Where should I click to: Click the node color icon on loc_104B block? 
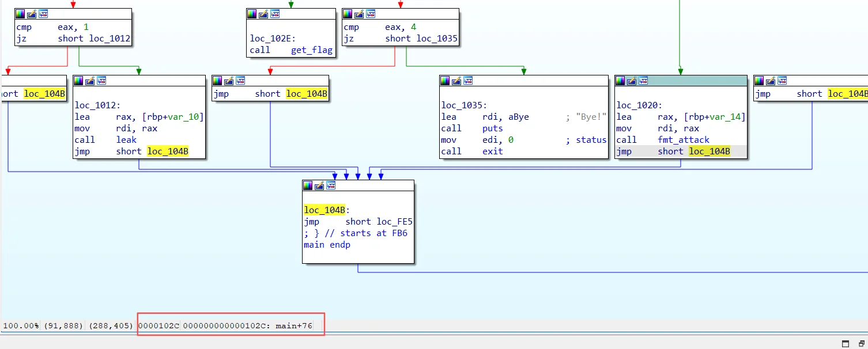click(x=308, y=185)
